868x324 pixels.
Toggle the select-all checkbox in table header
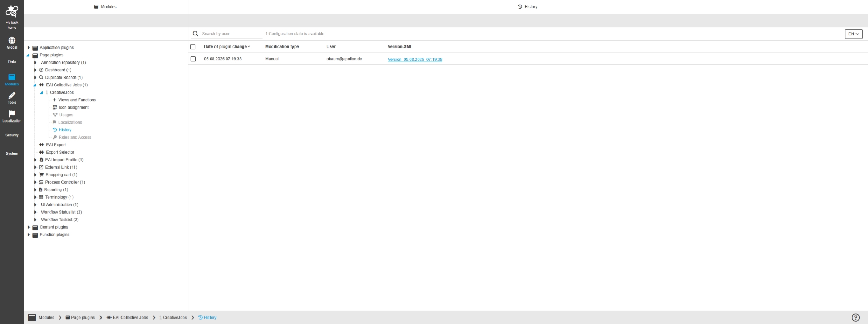pos(193,47)
